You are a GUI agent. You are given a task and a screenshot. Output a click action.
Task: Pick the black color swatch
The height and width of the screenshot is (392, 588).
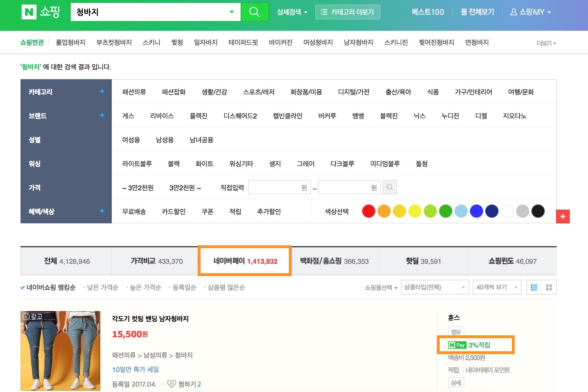[x=538, y=211]
